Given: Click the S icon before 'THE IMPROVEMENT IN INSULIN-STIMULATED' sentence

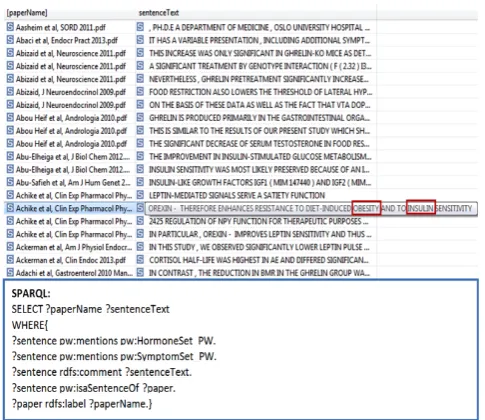Looking at the screenshot, I should [x=140, y=156].
